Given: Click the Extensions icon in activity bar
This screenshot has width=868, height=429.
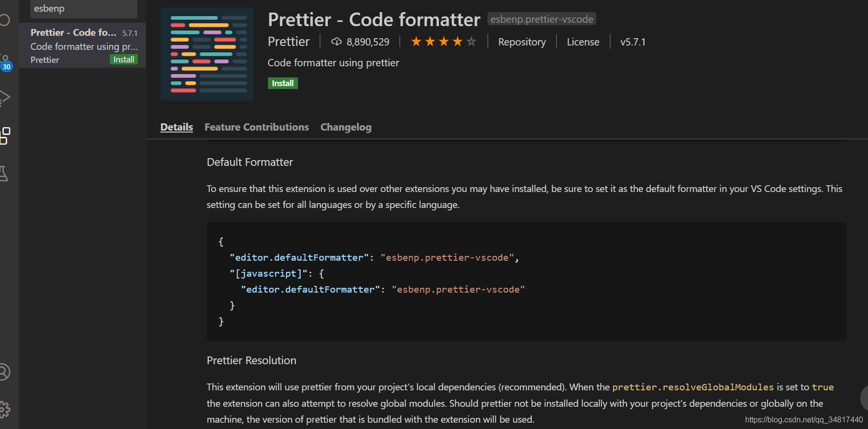Looking at the screenshot, I should (5, 136).
